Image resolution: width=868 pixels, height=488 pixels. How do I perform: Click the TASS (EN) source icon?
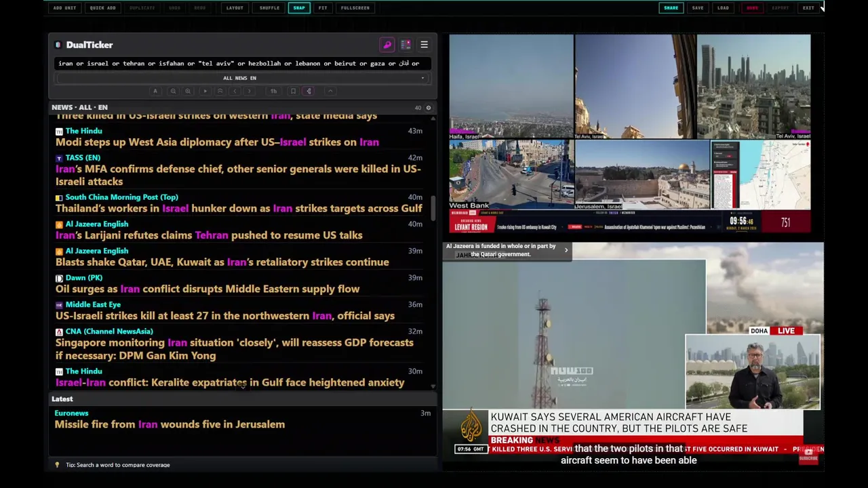(x=59, y=158)
